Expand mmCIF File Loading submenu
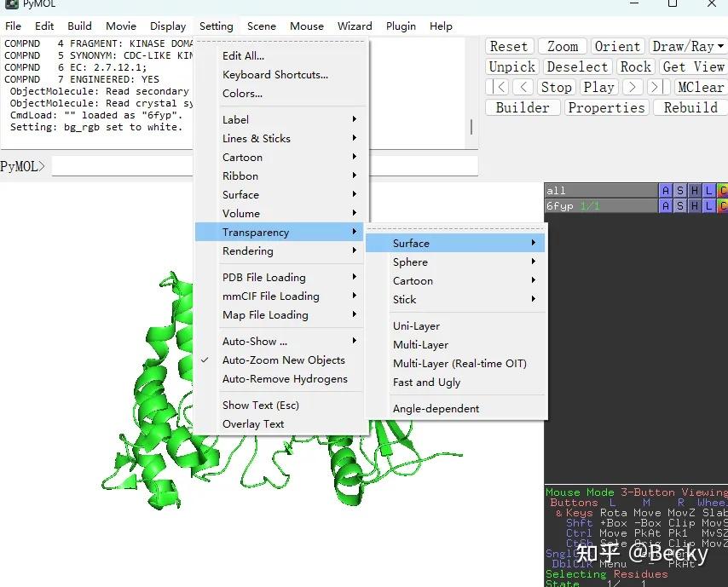 [x=281, y=296]
